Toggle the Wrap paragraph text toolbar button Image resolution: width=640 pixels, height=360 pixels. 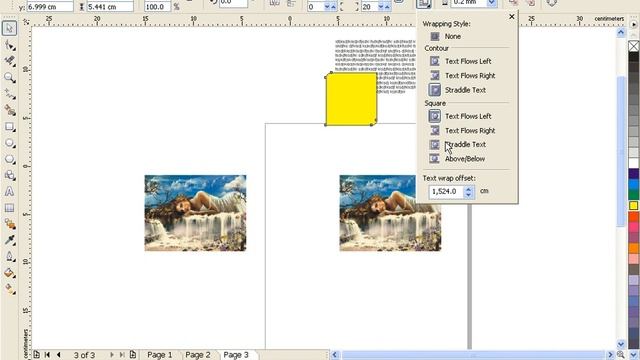click(x=424, y=4)
